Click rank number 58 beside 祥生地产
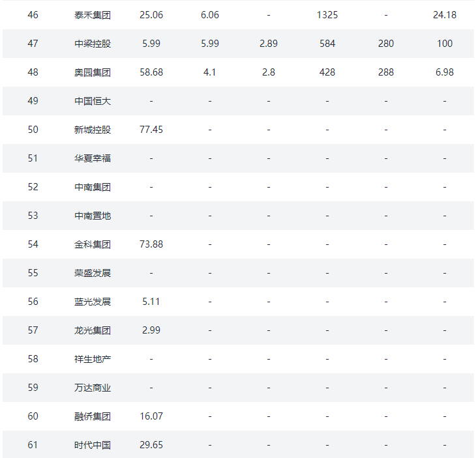 [33, 359]
